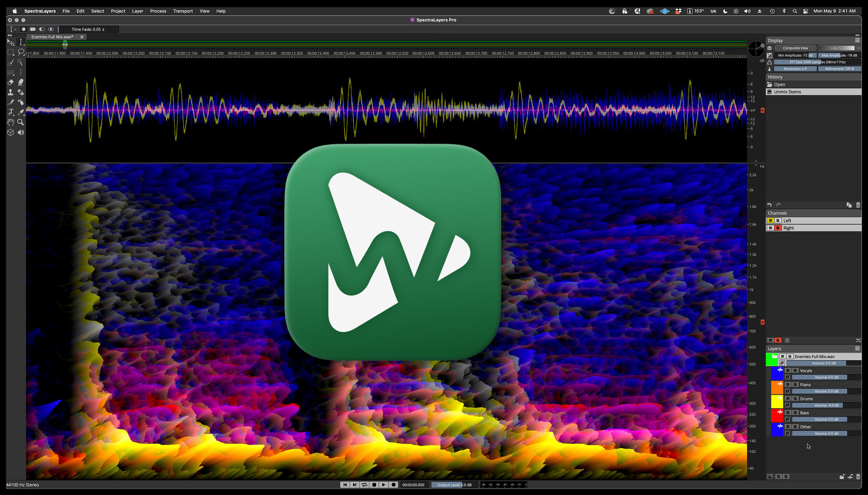Select the Playback speaker tool
Screen dimensions: 868x495
coord(21,132)
